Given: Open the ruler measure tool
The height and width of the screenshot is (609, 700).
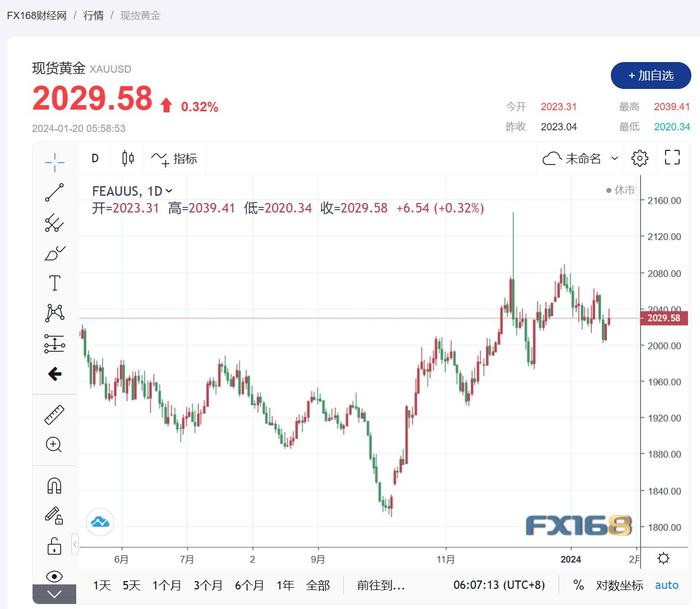Looking at the screenshot, I should [x=54, y=414].
